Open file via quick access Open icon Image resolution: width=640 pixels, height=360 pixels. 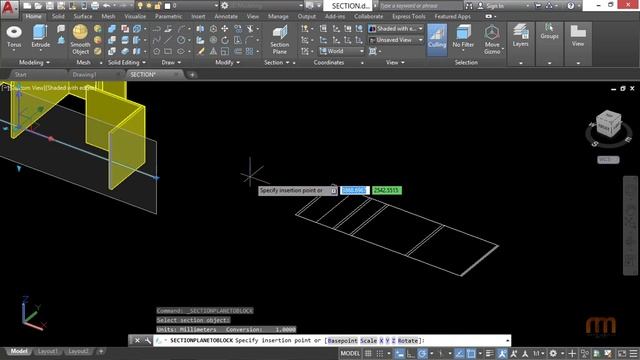(x=38, y=6)
